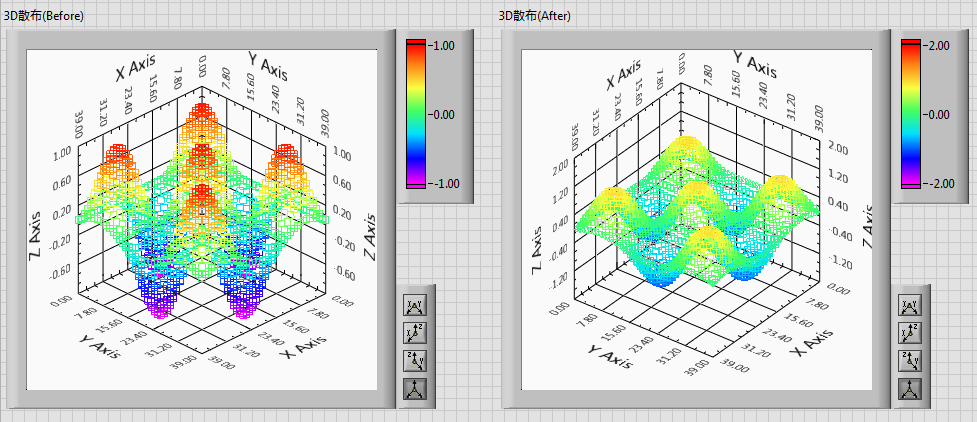977x422 pixels.
Task: Click the 3D散布(After) graph label
Action: [535, 17]
